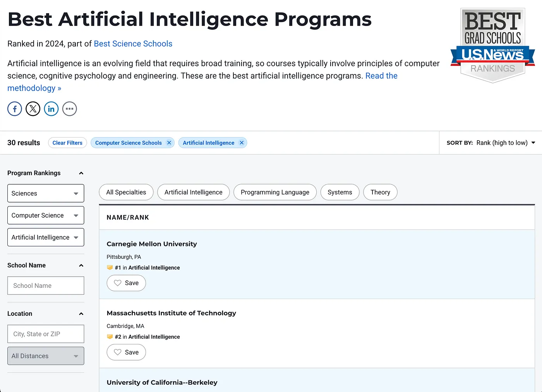Select the Theory specialty tab
This screenshot has height=392, width=542.
(380, 192)
